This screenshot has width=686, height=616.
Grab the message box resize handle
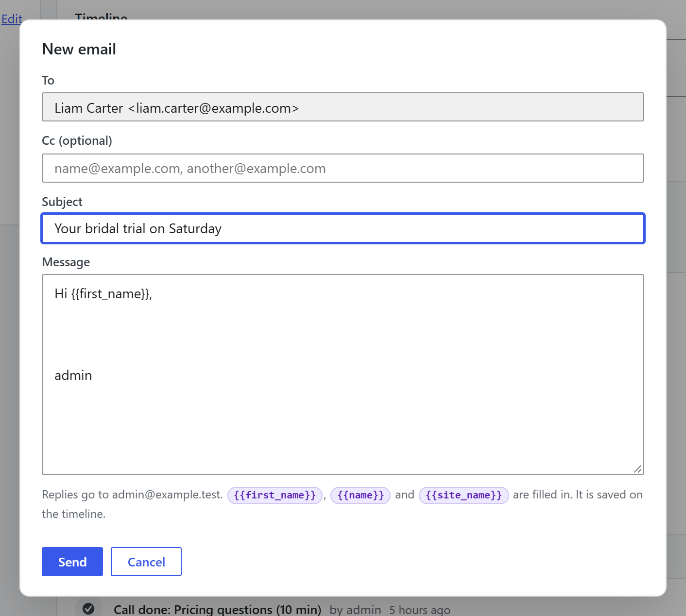click(638, 469)
